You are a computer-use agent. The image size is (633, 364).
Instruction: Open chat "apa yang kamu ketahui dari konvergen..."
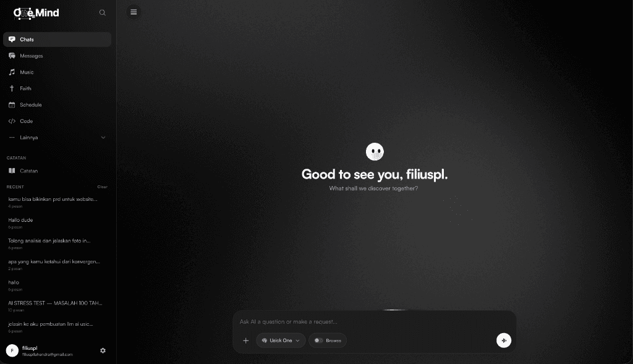[57, 265]
